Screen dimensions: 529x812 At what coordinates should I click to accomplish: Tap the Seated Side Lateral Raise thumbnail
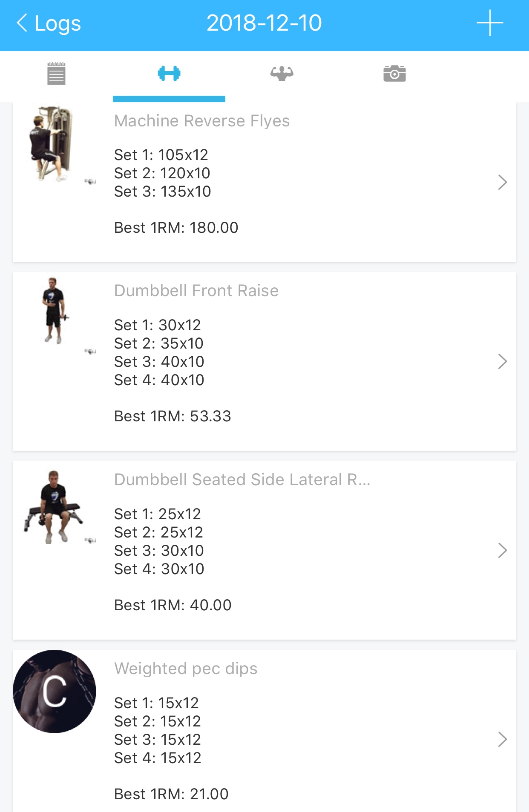[x=54, y=506]
